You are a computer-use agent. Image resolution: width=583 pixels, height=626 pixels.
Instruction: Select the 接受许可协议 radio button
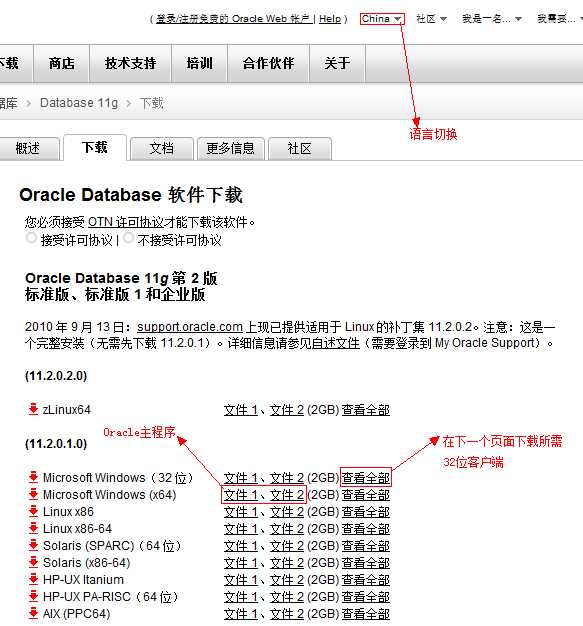click(31, 238)
